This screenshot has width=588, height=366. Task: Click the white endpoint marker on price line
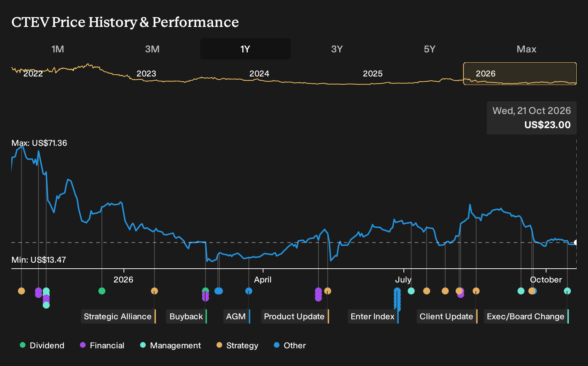576,242
